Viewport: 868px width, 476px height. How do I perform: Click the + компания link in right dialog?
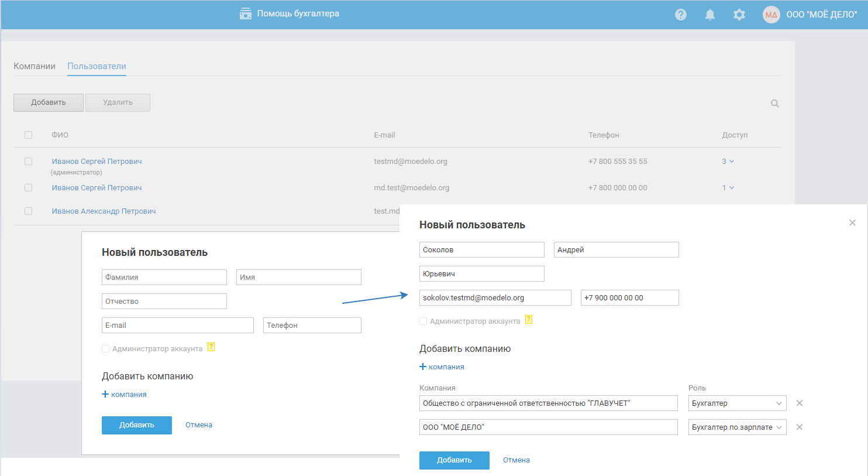[442, 367]
